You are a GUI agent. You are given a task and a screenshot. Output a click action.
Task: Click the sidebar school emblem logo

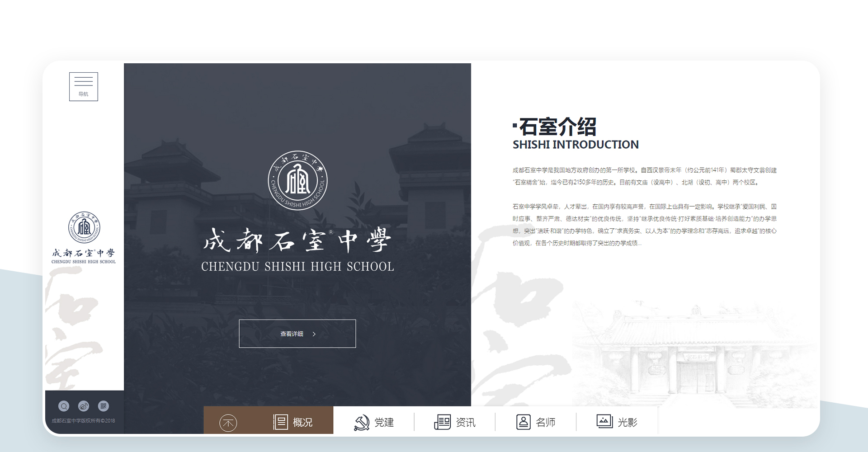click(x=84, y=227)
